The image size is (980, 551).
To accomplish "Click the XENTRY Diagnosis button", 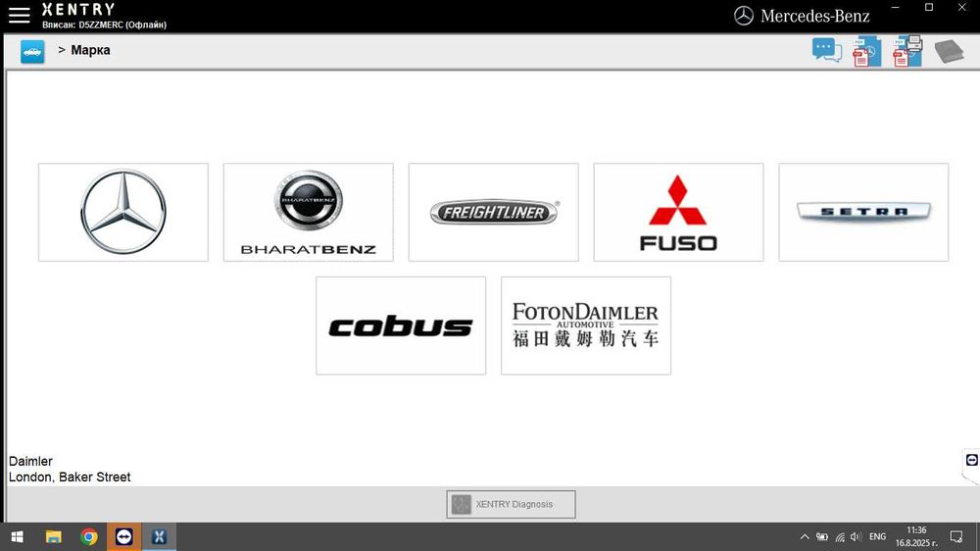I will (x=511, y=504).
